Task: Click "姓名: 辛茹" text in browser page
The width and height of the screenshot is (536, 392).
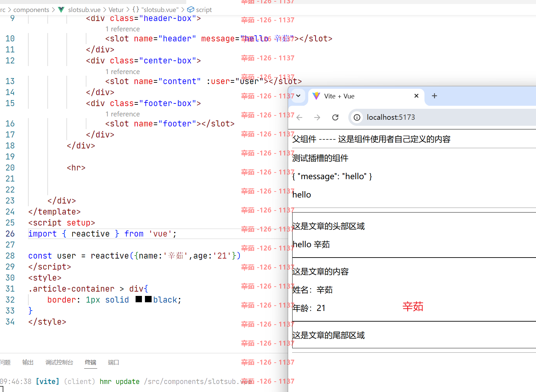Action: [313, 290]
